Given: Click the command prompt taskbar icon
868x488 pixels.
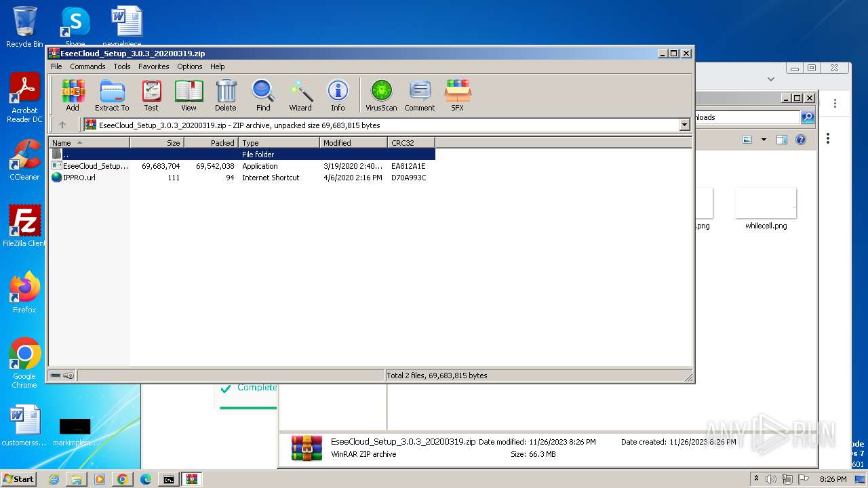Looking at the screenshot, I should 168,479.
